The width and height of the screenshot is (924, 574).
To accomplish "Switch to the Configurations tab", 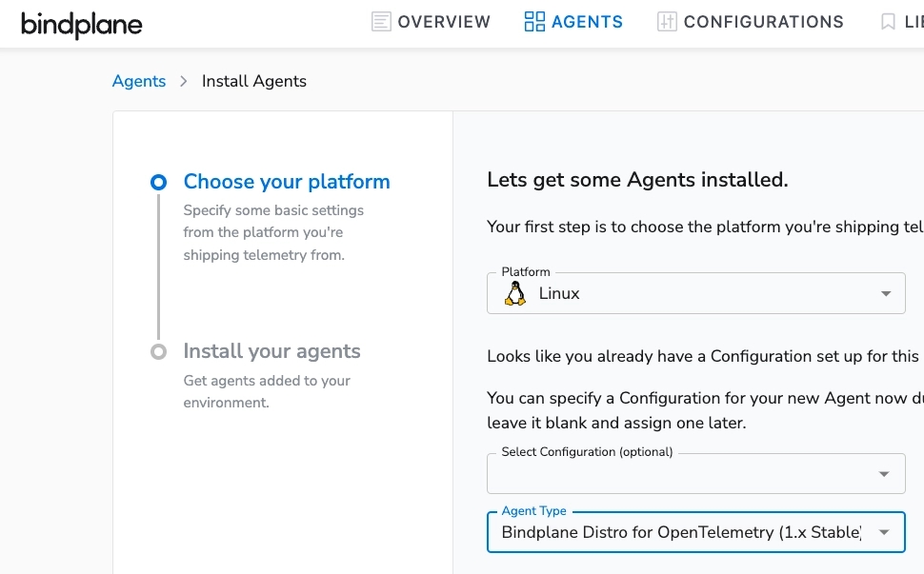I will click(763, 22).
